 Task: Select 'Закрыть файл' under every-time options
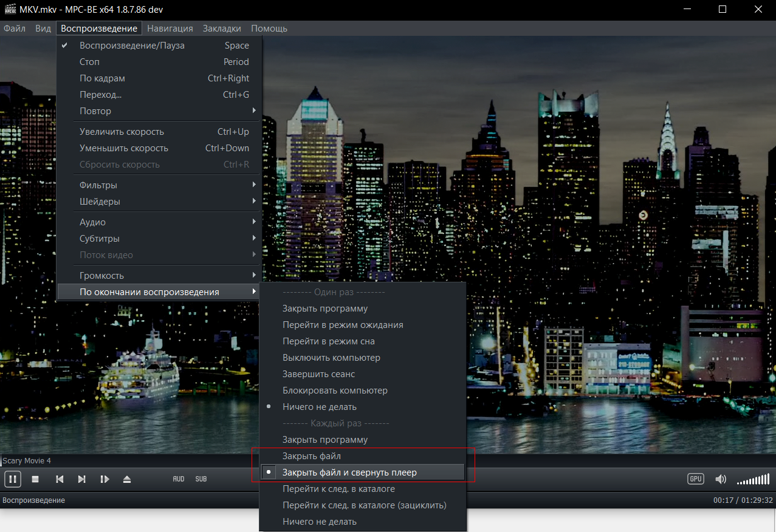click(x=312, y=456)
